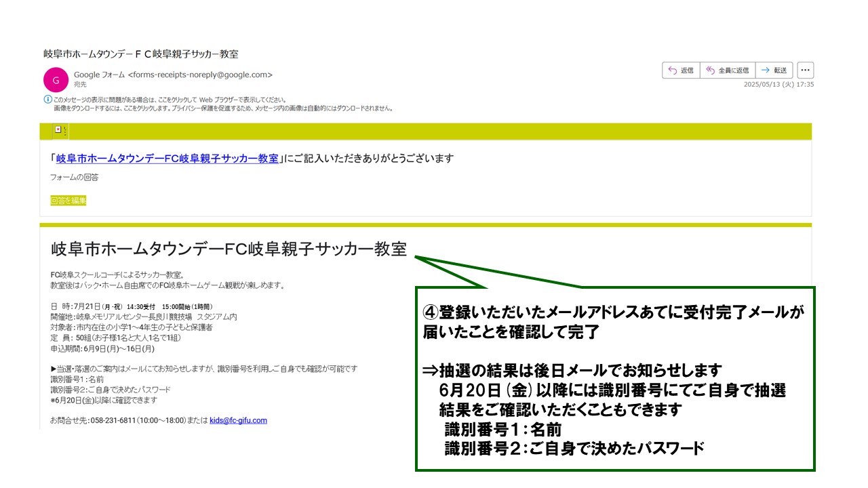The height and width of the screenshot is (488, 868).
Task: Click the large form title heading in body
Action: coord(229,249)
